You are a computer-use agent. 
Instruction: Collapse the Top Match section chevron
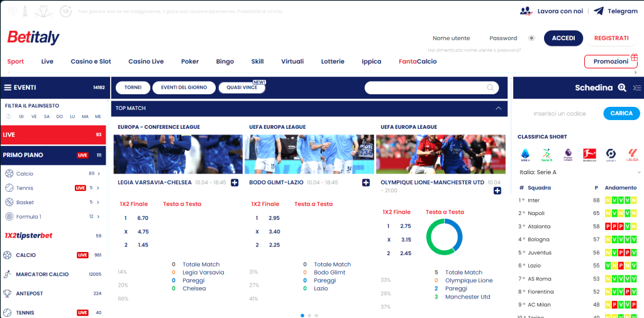click(499, 108)
